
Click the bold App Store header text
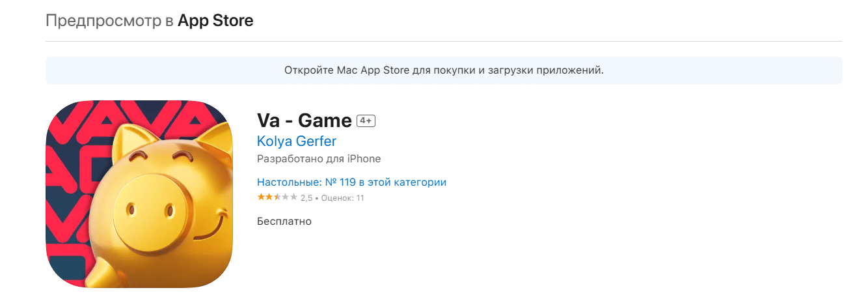coord(215,20)
